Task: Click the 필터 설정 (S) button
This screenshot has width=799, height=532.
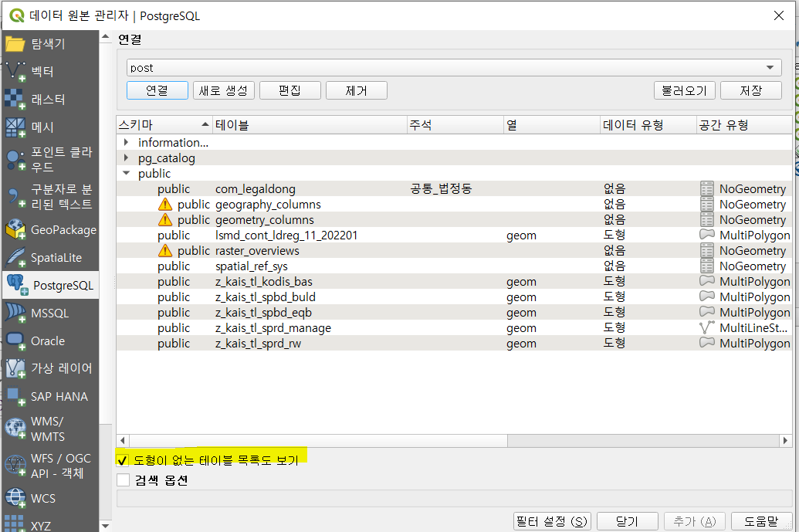Action: [x=553, y=521]
